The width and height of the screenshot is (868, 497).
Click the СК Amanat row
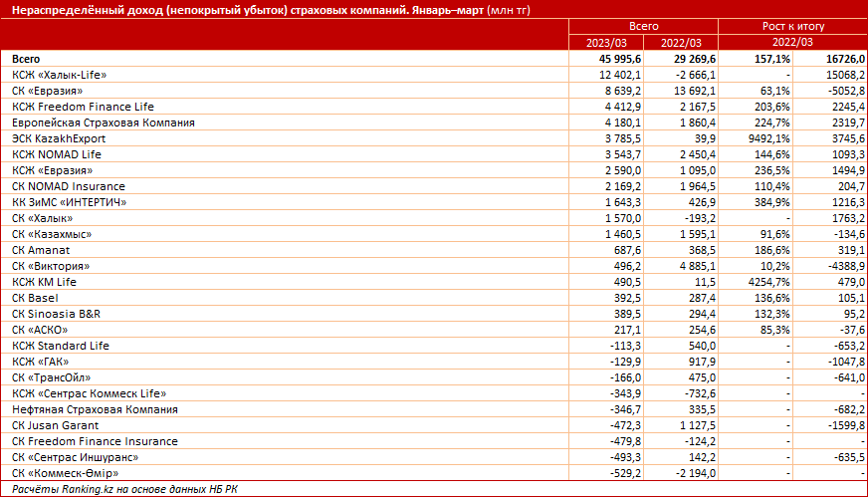coord(434,250)
